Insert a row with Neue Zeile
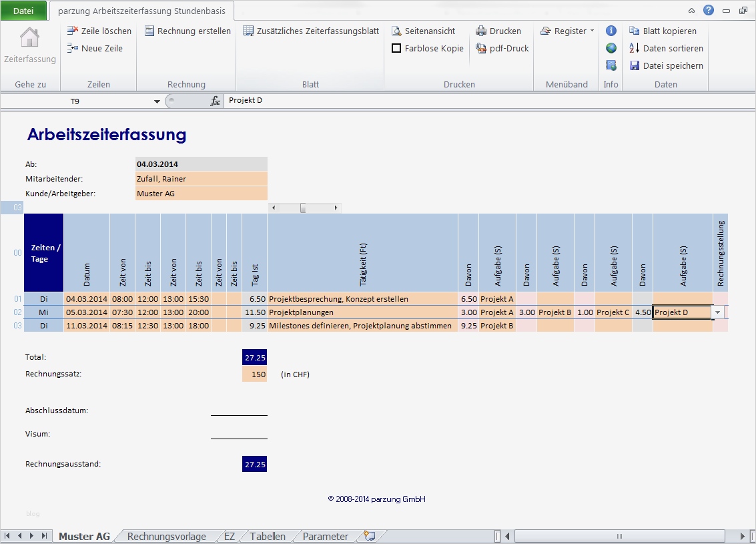The image size is (756, 544). pyautogui.click(x=95, y=48)
